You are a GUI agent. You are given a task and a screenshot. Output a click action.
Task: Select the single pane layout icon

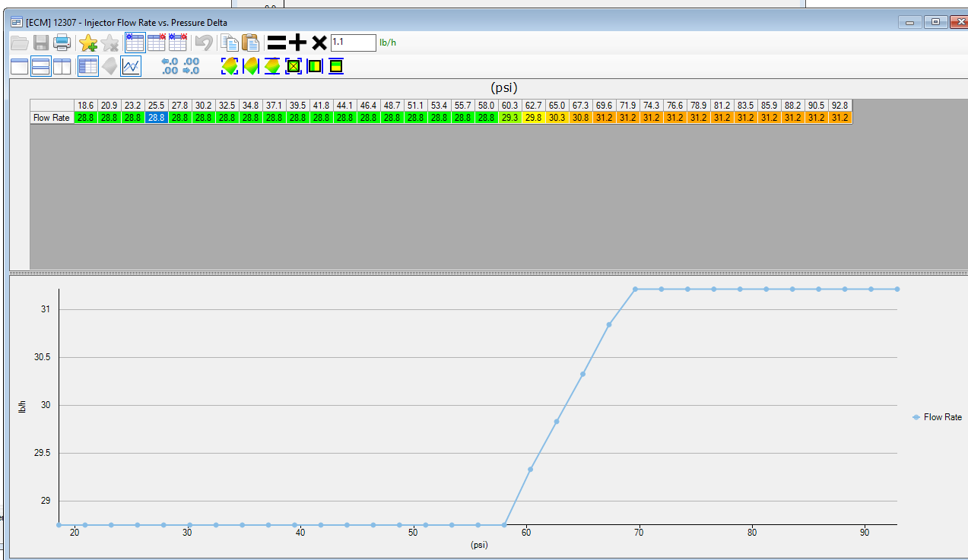point(19,66)
